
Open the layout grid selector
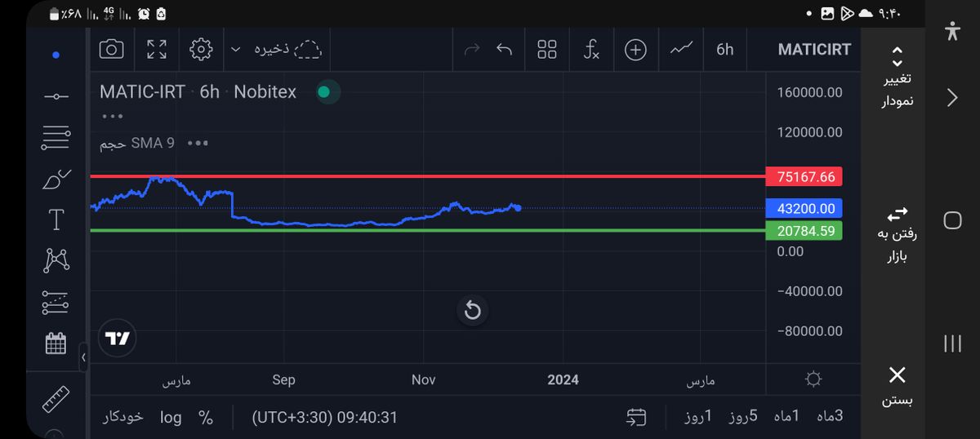point(547,49)
